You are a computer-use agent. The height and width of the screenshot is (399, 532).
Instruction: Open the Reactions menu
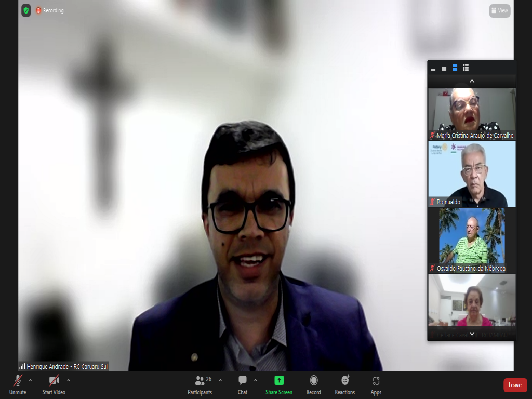345,384
